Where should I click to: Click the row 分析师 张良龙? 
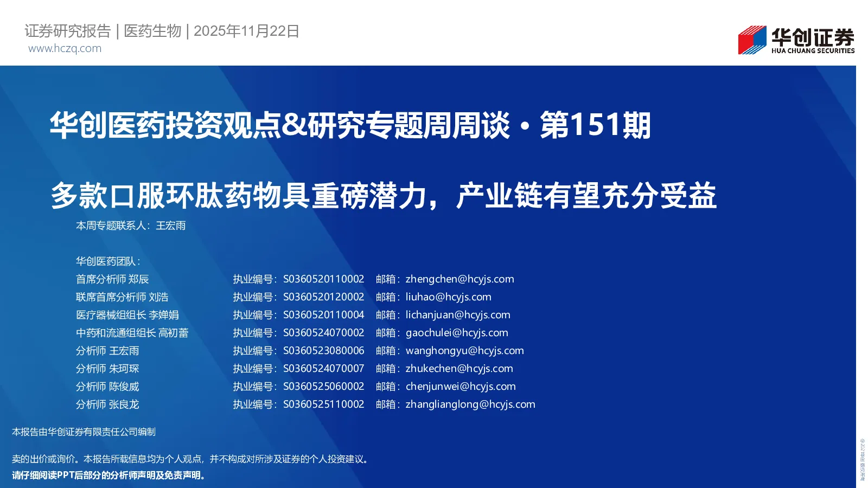click(107, 404)
